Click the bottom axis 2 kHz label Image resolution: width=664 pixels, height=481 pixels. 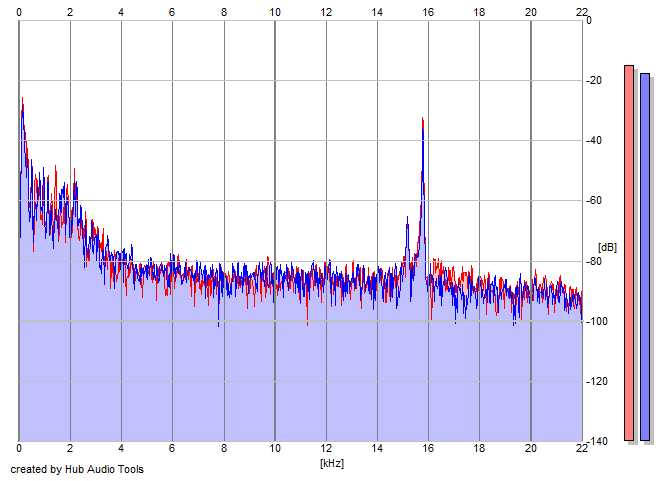[70, 448]
